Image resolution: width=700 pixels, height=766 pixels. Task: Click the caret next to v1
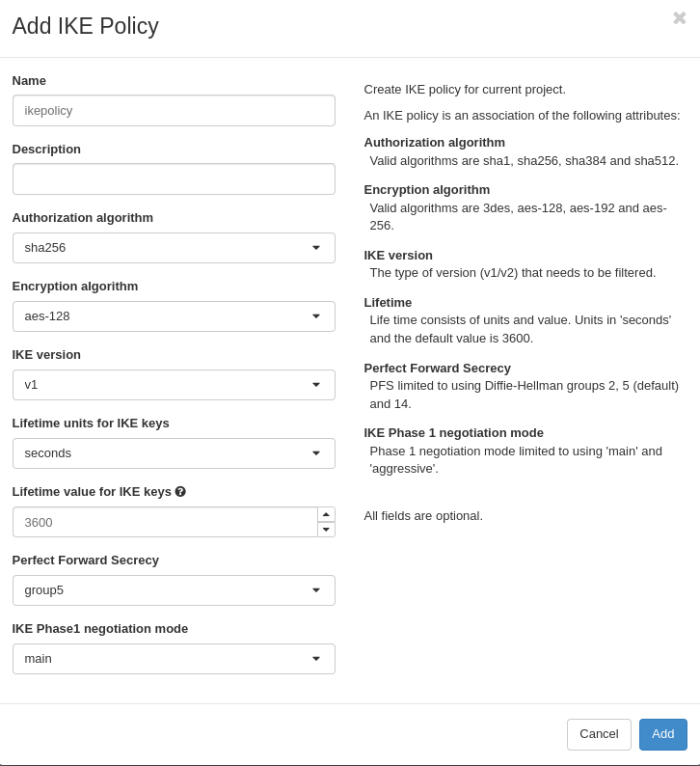coord(315,385)
